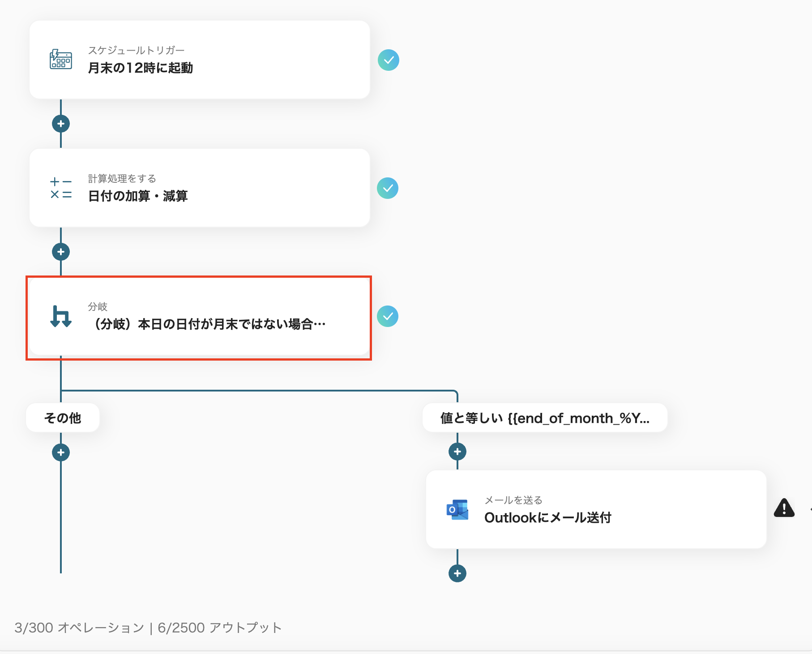Click the メールを送る caption text
The height and width of the screenshot is (654, 812).
(513, 500)
